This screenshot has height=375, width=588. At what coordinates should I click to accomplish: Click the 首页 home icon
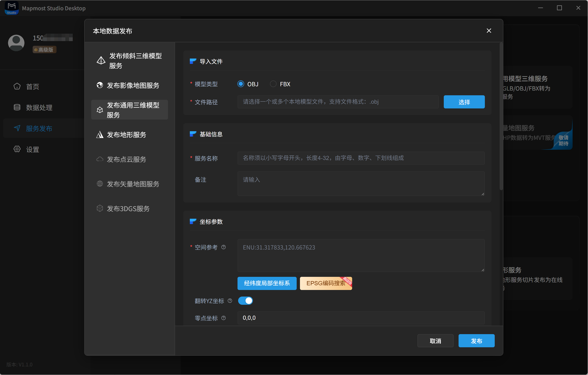[x=17, y=86]
